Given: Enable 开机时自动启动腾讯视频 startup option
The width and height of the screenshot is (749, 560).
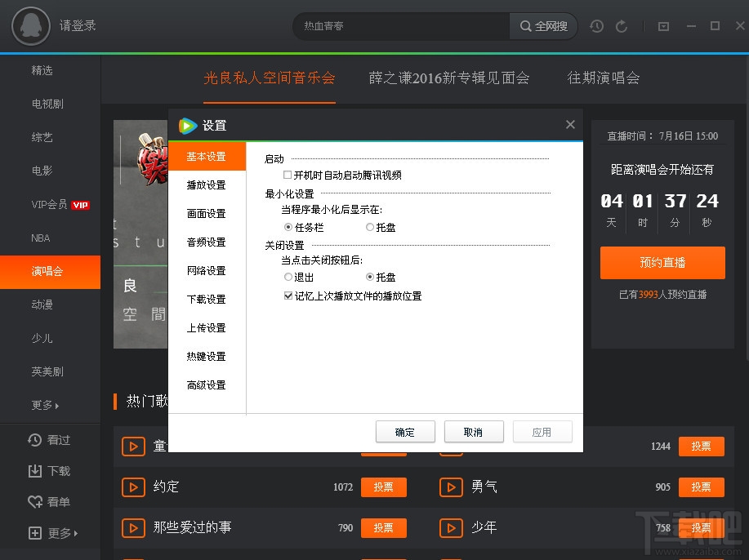Looking at the screenshot, I should point(289,175).
